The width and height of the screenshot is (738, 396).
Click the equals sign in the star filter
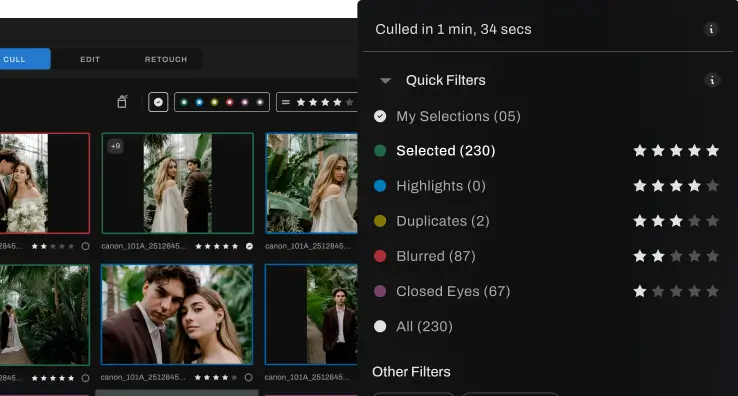[285, 102]
